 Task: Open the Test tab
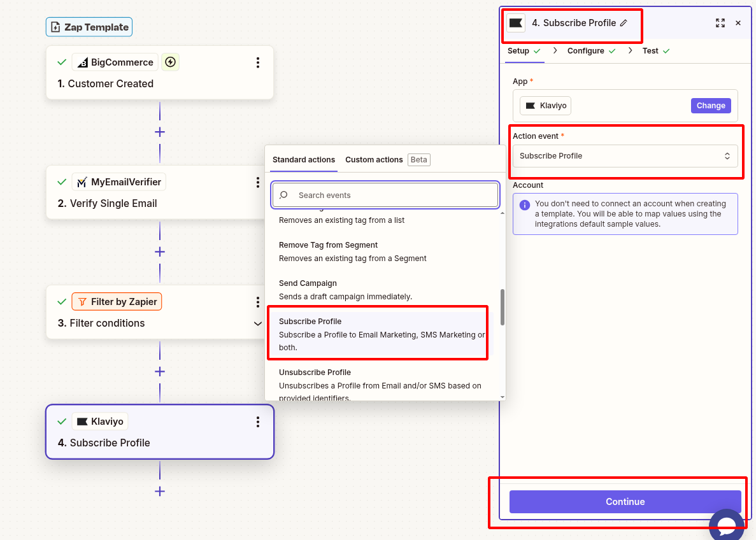(x=650, y=51)
